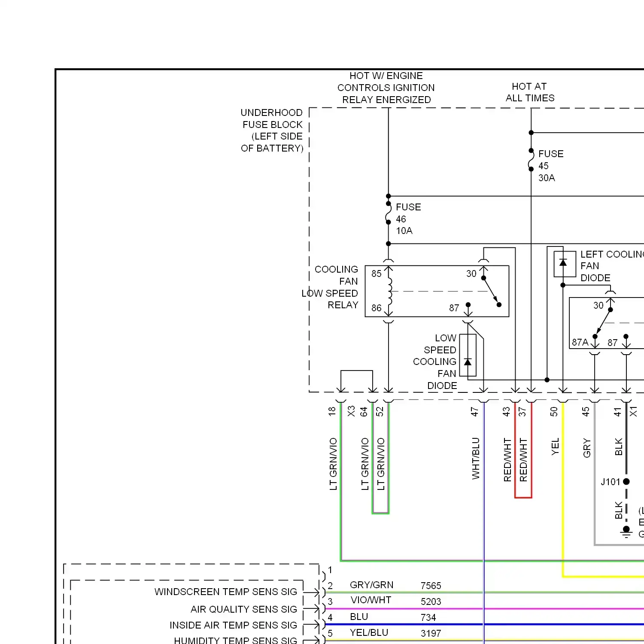This screenshot has width=644, height=644.
Task: Click connector pin number 50
Action: pos(554,411)
